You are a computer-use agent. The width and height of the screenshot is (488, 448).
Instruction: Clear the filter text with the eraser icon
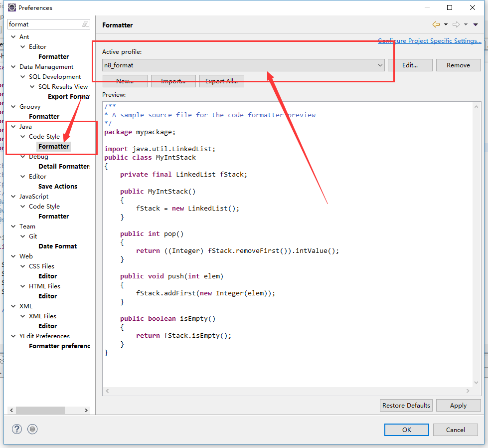[85, 24]
